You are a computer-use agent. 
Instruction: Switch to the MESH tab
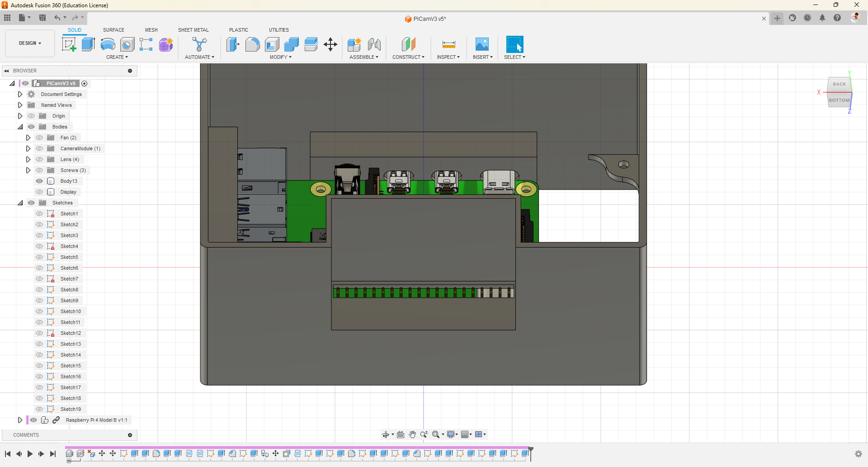[151, 30]
